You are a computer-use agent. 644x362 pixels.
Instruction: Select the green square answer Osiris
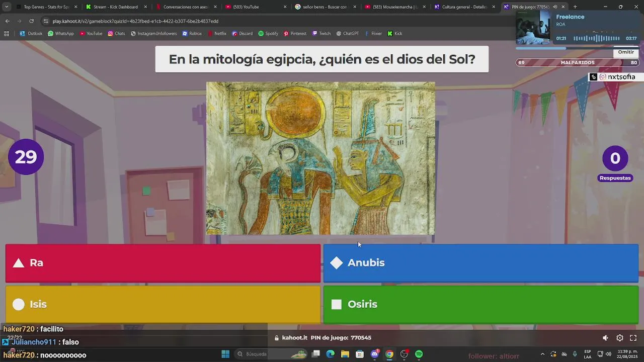tap(480, 304)
